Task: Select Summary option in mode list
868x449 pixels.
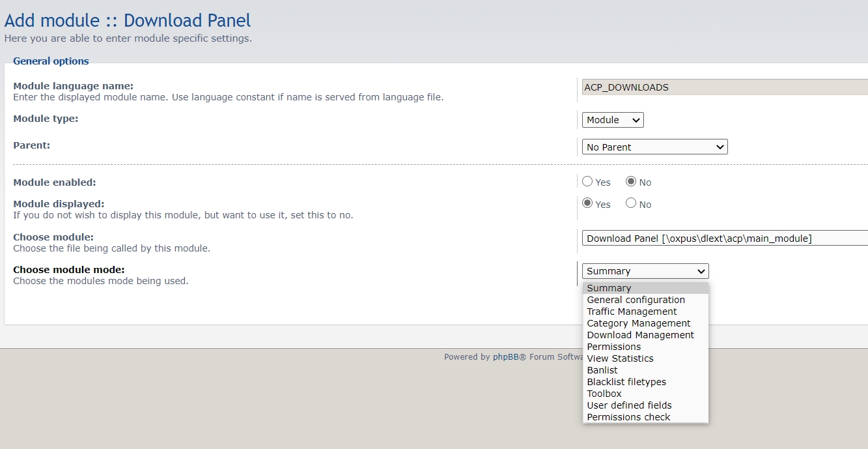Action: tap(609, 288)
